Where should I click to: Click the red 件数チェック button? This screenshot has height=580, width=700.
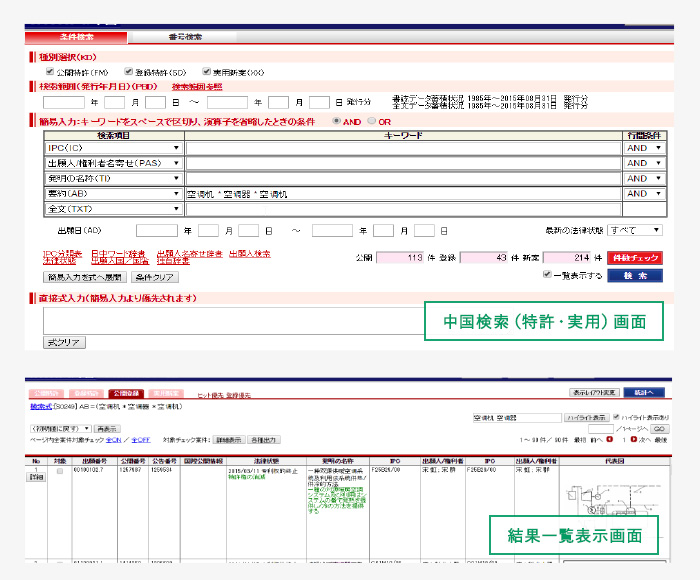[635, 258]
